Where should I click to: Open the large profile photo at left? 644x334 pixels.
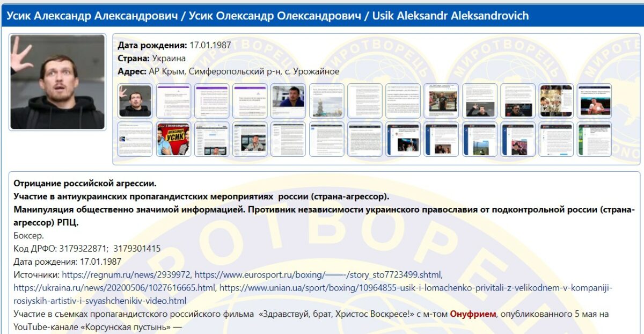[x=57, y=82]
